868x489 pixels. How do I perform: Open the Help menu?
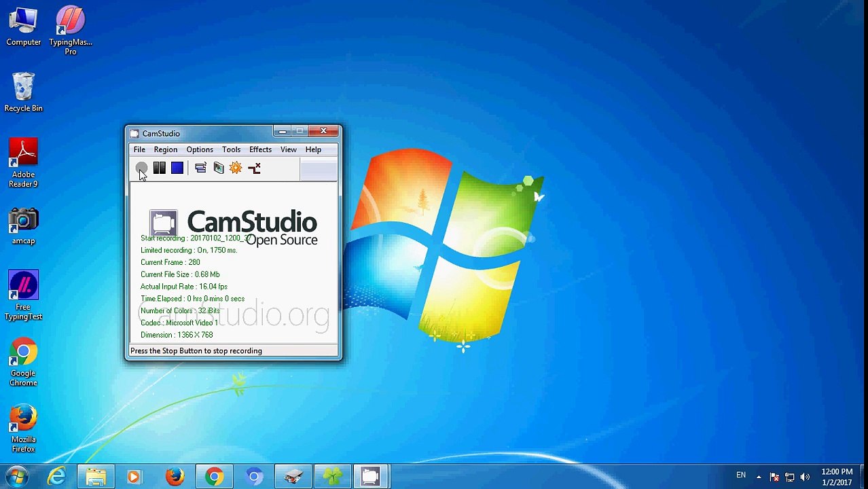pyautogui.click(x=313, y=149)
